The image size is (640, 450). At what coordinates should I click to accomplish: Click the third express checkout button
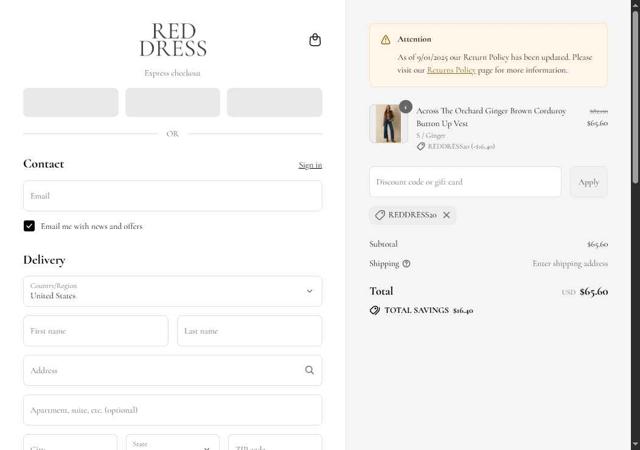click(275, 102)
